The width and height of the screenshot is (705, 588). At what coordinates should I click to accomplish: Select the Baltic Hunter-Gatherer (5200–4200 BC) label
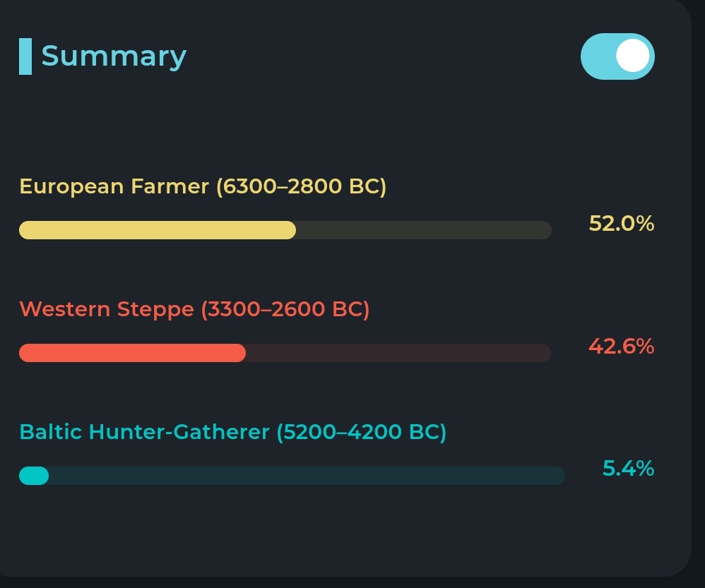click(x=232, y=431)
